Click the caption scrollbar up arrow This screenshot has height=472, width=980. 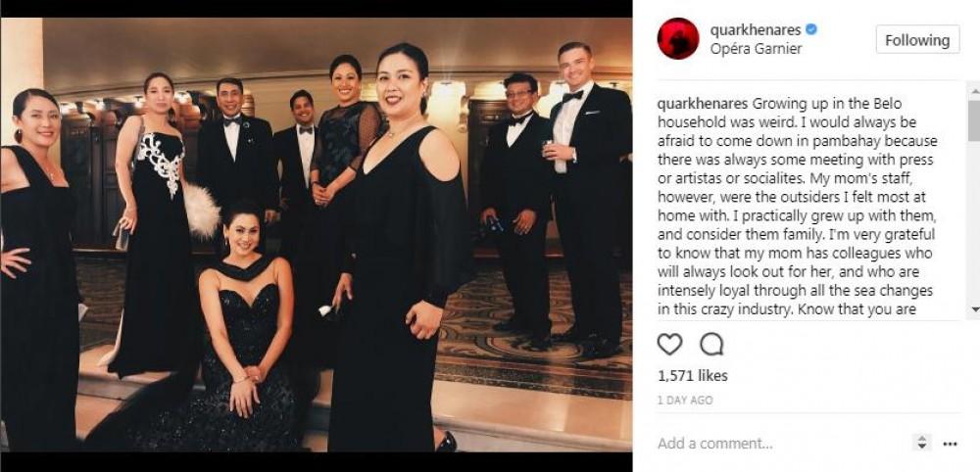974,92
